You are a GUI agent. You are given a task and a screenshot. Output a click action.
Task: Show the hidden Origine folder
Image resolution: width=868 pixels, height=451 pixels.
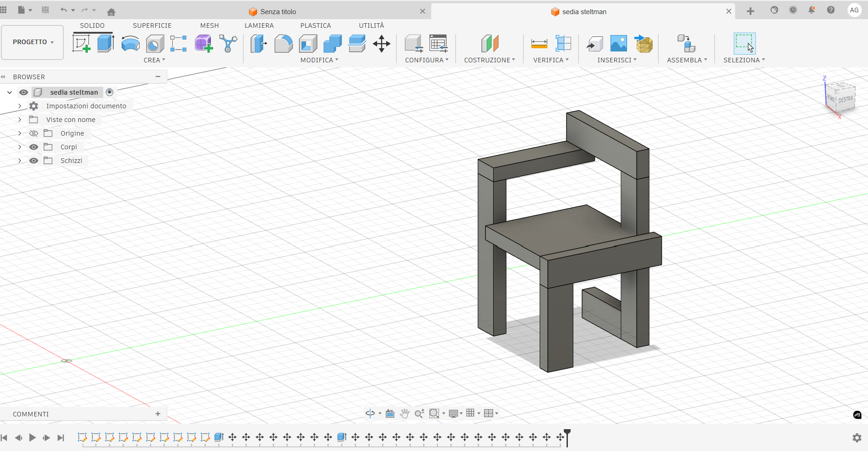tap(34, 133)
